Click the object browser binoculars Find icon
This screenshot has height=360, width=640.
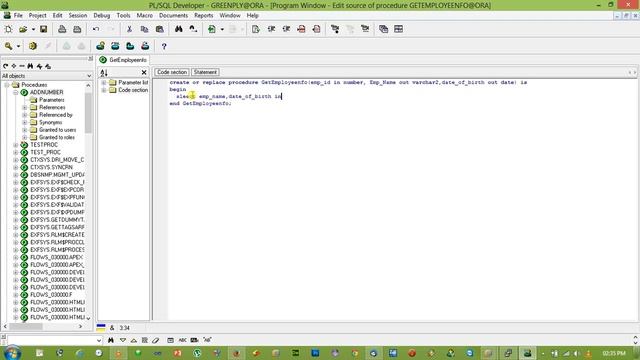click(x=30, y=66)
